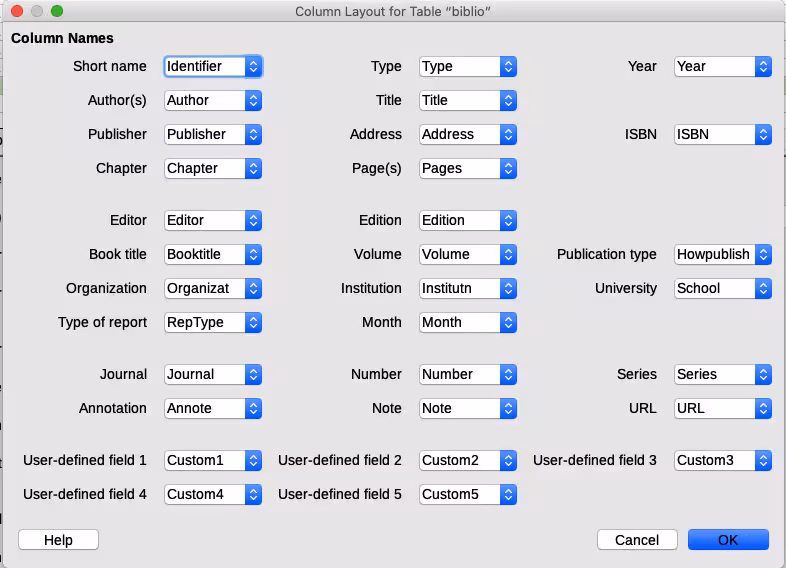Image resolution: width=786 pixels, height=568 pixels.
Task: Open the Publisher column dropdown
Action: pos(213,134)
